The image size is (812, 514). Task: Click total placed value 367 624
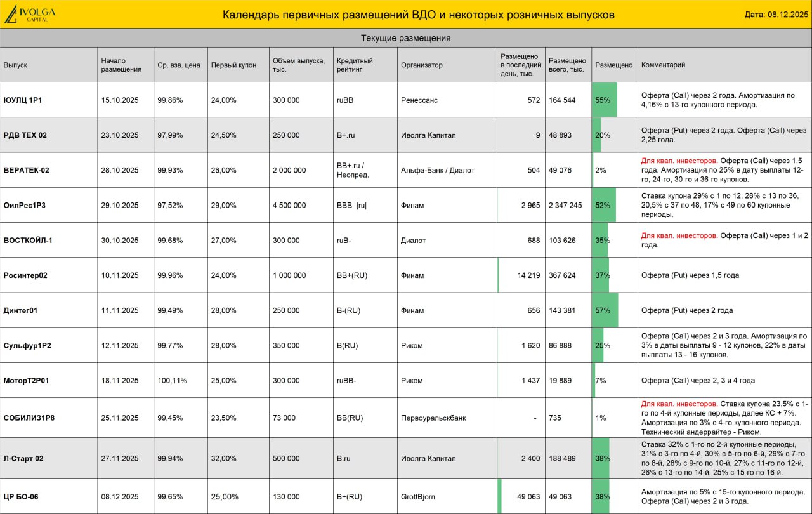[x=562, y=275]
